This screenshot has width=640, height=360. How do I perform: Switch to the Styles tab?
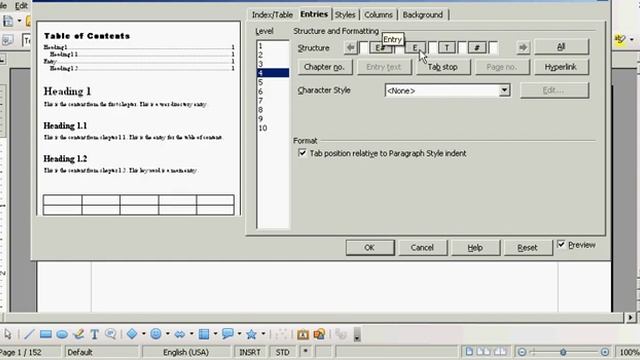click(345, 15)
